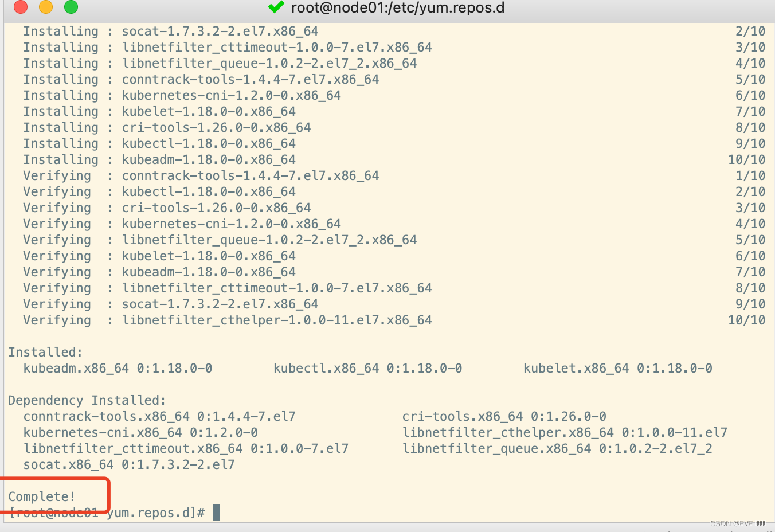Click 'kubelet-1.18.0-0.x86_64' on the Installing line
The width and height of the screenshot is (775, 532).
click(209, 112)
